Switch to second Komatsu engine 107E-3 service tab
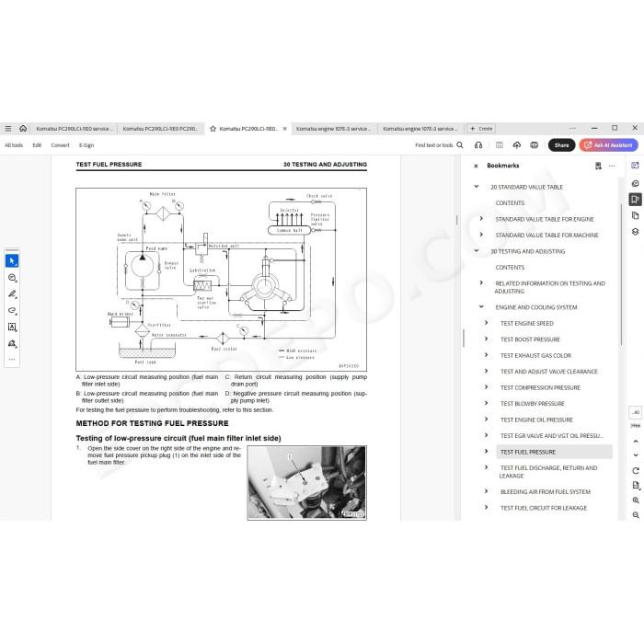Screen dimensions: 644x644 pyautogui.click(x=420, y=129)
